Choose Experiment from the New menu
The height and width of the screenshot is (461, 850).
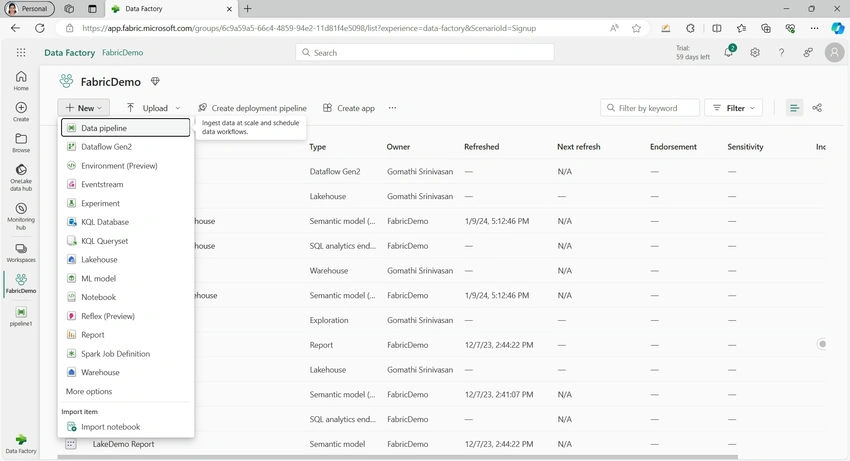[x=126, y=203]
